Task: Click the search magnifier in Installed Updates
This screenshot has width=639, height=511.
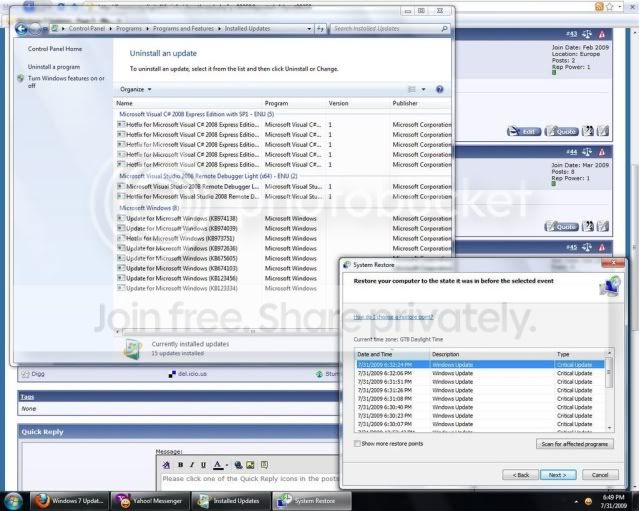Action: pos(444,29)
